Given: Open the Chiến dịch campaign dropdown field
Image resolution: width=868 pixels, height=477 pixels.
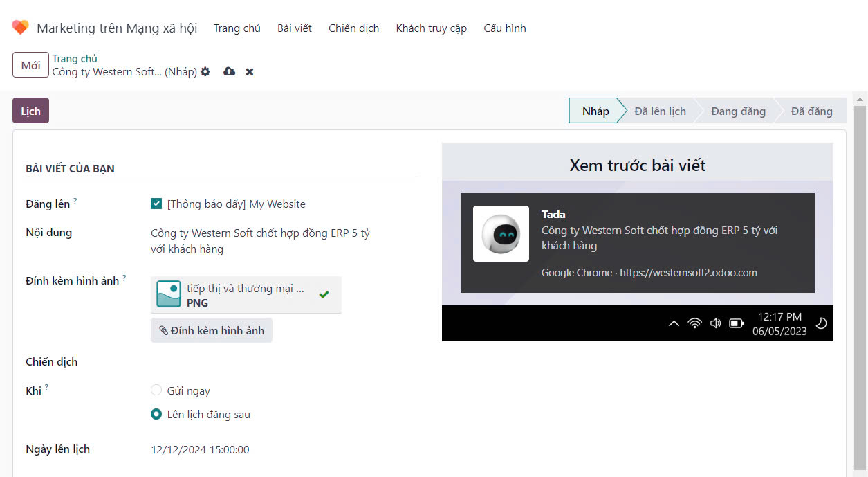Looking at the screenshot, I should [x=277, y=362].
